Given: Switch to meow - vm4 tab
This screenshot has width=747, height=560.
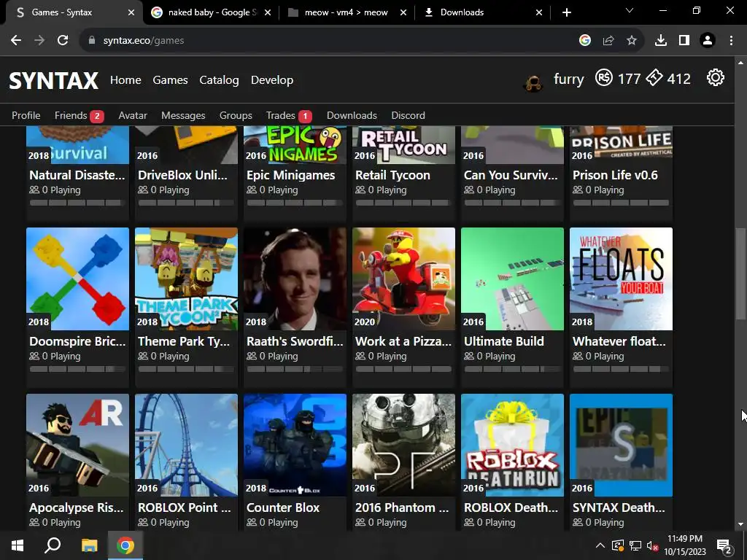Looking at the screenshot, I should coord(347,12).
